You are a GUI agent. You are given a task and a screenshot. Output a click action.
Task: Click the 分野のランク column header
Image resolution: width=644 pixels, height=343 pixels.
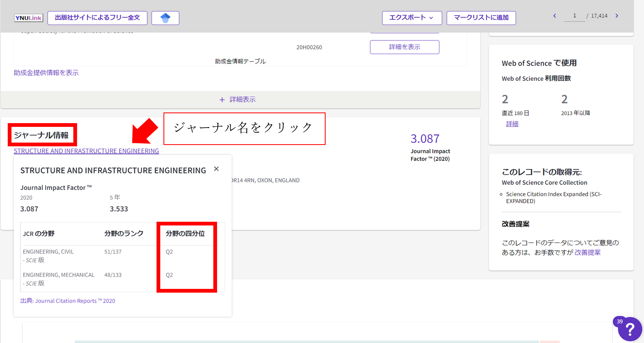click(x=124, y=234)
